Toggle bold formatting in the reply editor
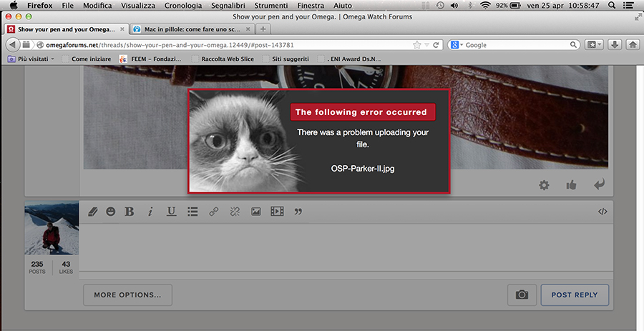The width and height of the screenshot is (644, 331). tap(130, 212)
